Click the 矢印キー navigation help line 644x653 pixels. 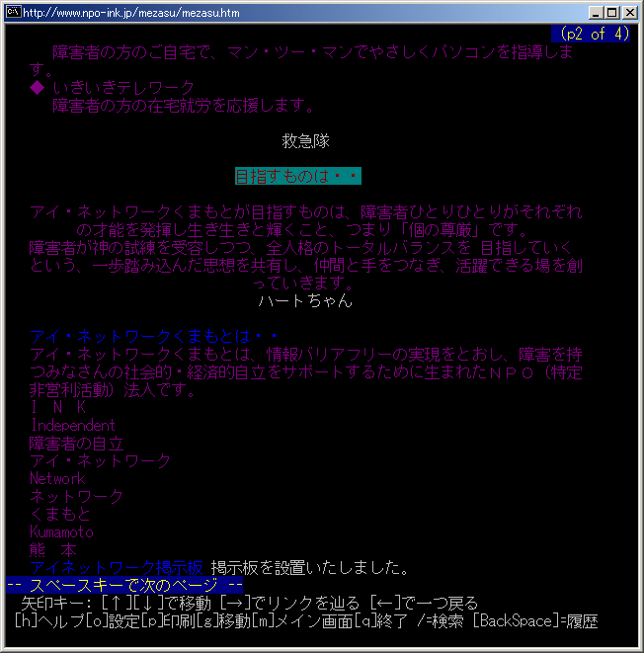pos(250,603)
